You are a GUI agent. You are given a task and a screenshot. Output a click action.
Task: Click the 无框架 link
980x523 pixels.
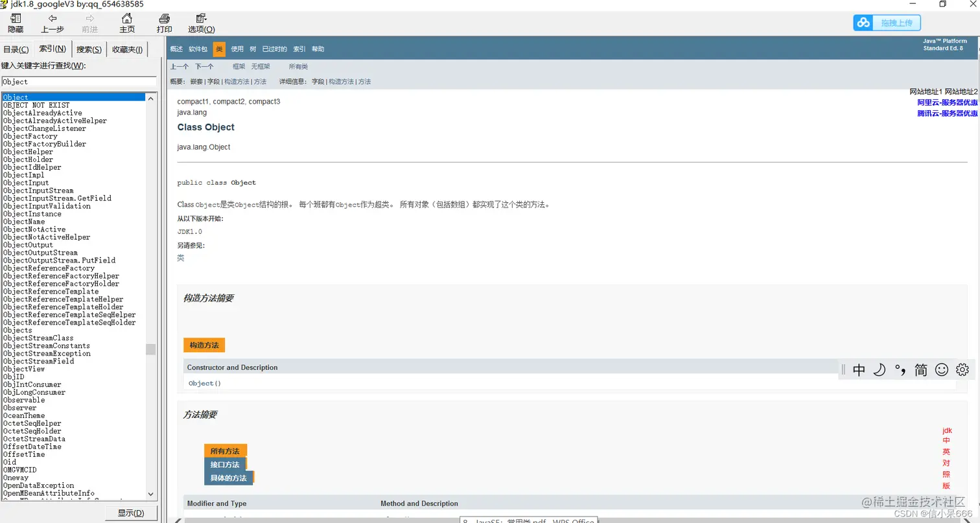[261, 67]
